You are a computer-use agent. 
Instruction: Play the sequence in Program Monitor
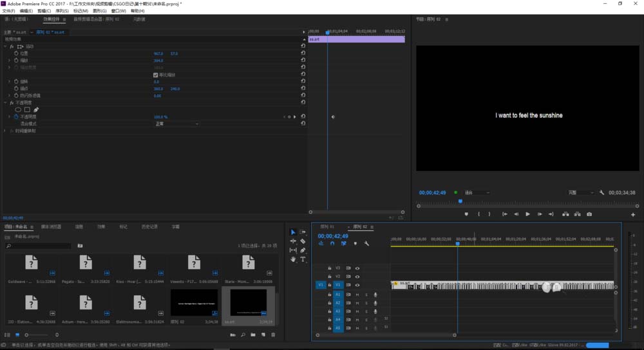[528, 214]
